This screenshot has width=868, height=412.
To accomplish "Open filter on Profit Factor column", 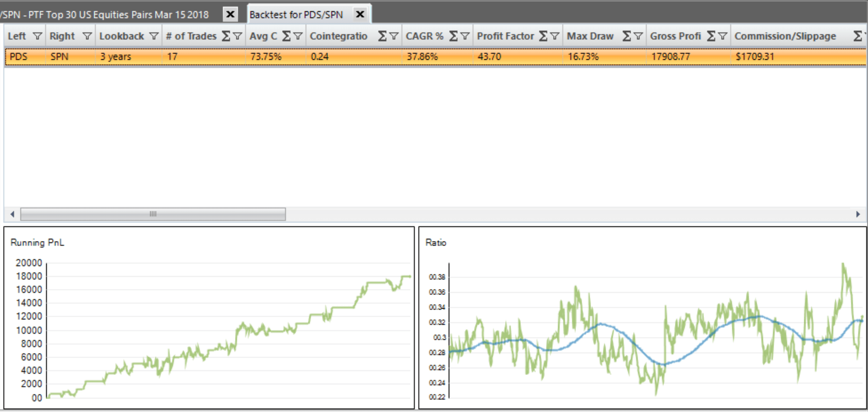I will coord(554,36).
